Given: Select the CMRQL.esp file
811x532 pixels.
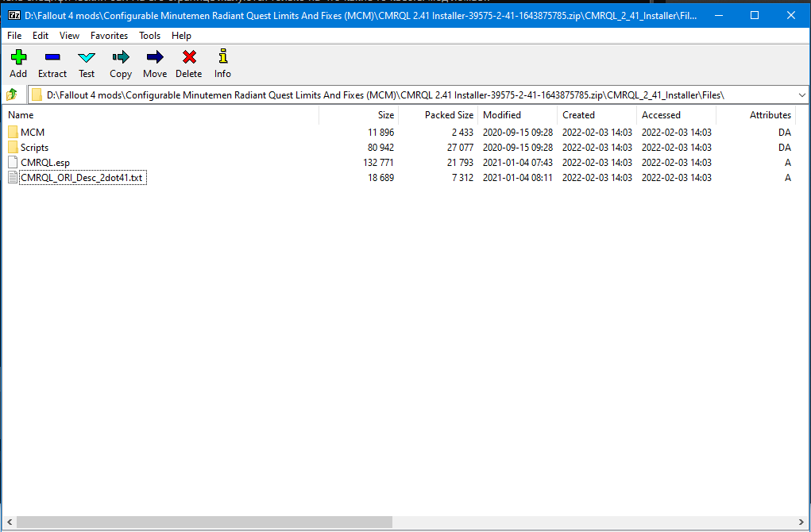Looking at the screenshot, I should 44,163.
